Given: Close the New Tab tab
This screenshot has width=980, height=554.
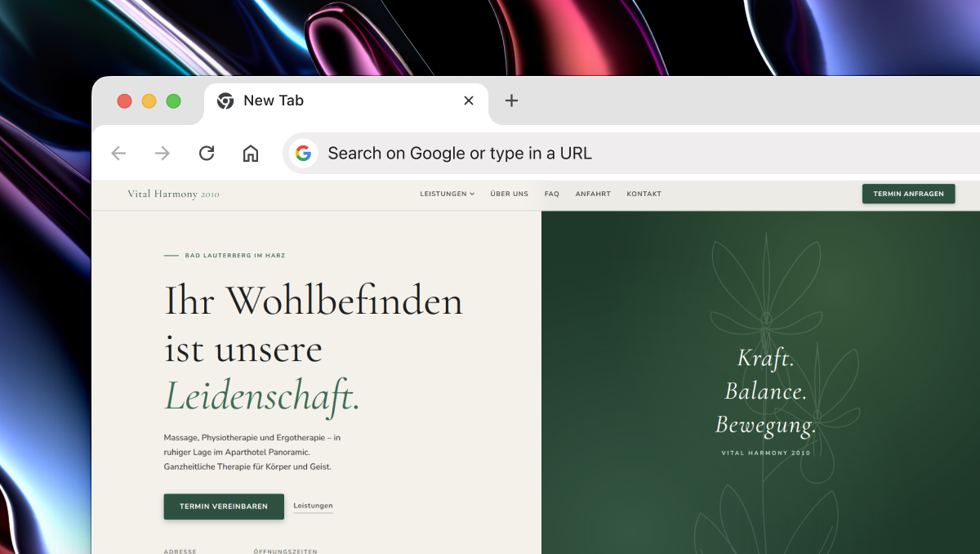Looking at the screenshot, I should pyautogui.click(x=469, y=101).
